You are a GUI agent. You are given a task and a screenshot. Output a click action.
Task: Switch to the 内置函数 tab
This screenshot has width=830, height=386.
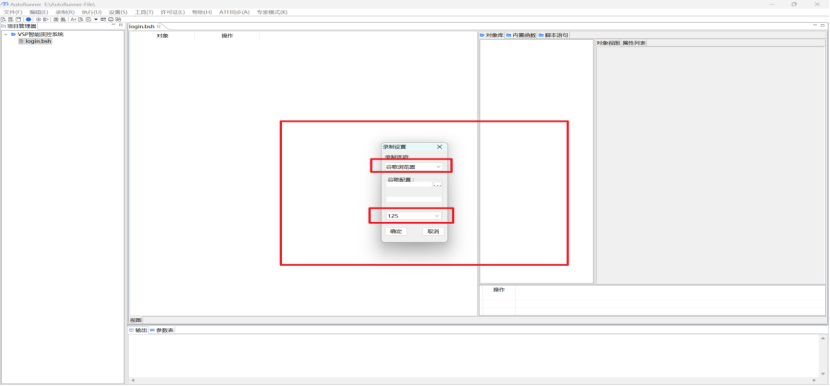pos(521,35)
